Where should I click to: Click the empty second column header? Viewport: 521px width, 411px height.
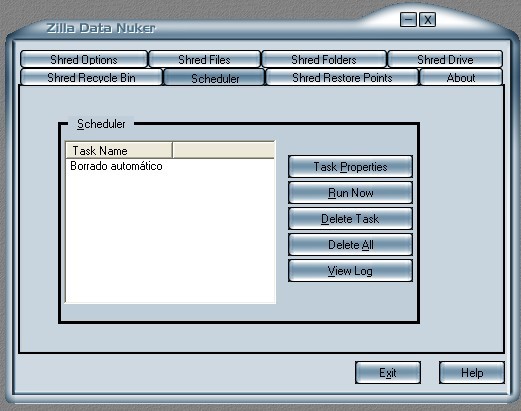pyautogui.click(x=224, y=150)
